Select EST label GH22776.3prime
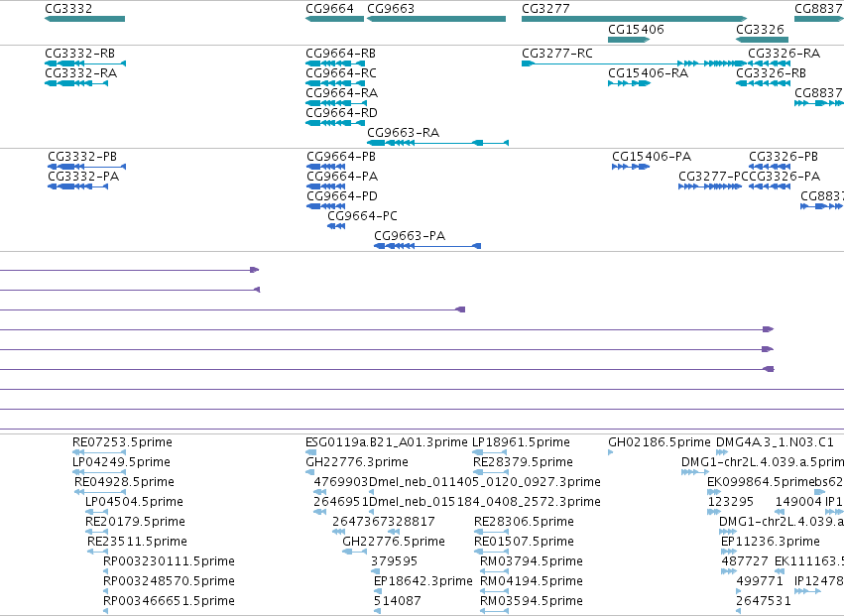Image resolution: width=844 pixels, height=616 pixels. point(357,462)
